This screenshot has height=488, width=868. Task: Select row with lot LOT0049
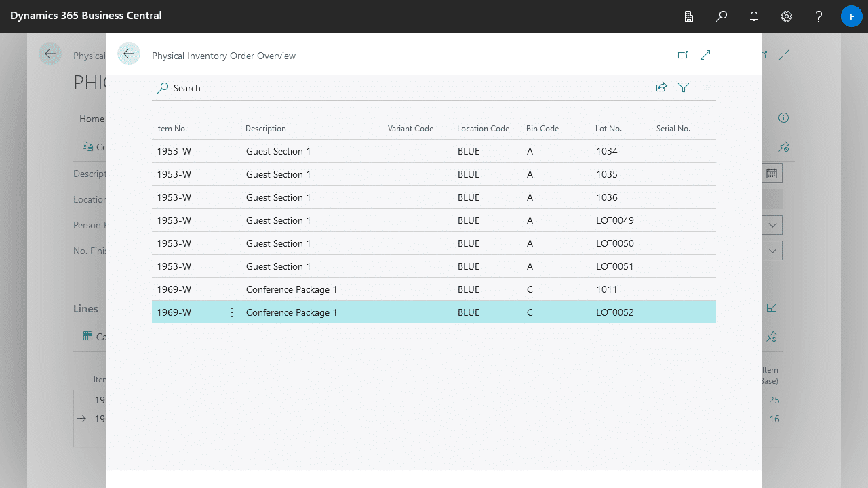434,220
